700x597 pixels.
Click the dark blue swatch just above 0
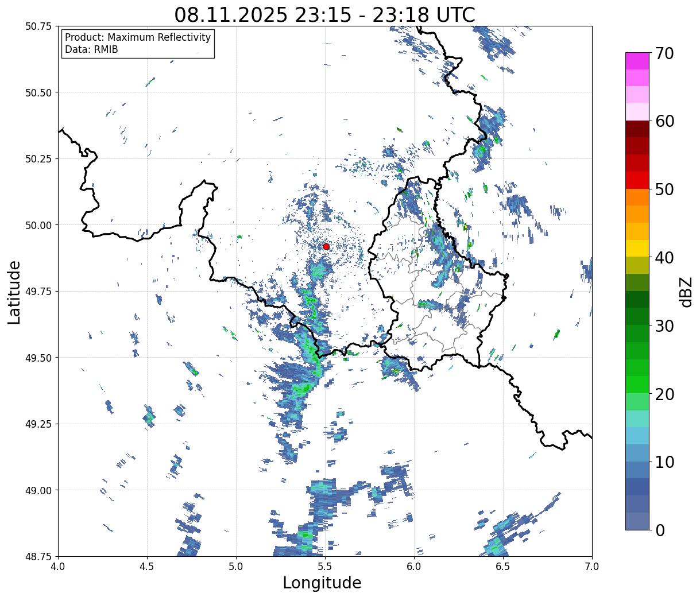pos(637,521)
